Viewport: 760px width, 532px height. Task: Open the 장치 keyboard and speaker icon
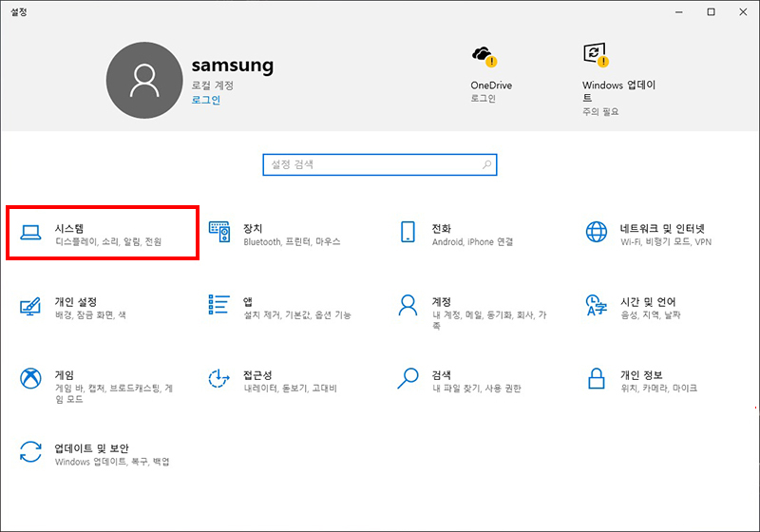point(219,232)
